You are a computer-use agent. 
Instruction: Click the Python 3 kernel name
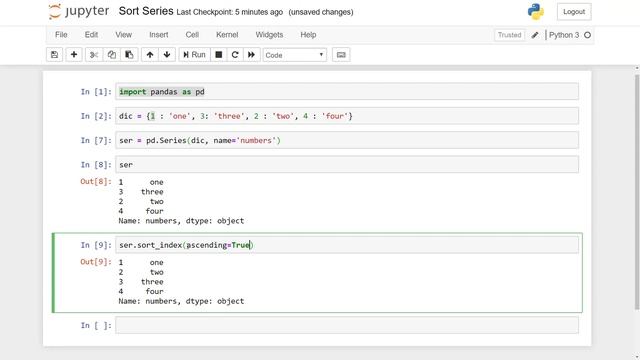point(564,35)
